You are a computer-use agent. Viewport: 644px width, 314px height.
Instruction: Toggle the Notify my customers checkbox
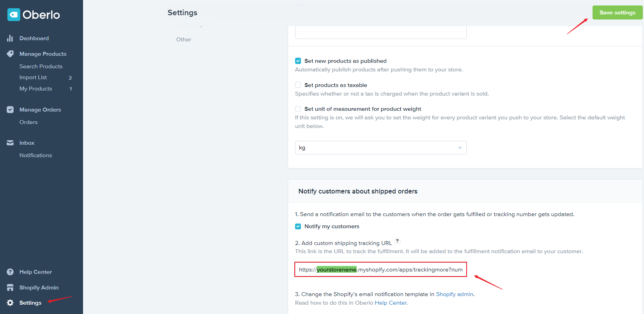[298, 226]
